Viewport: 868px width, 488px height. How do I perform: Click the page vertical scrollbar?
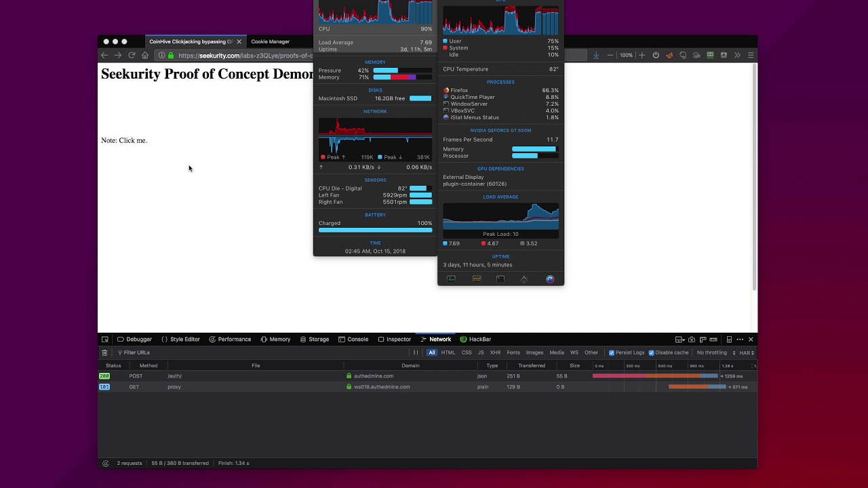pyautogui.click(x=755, y=176)
